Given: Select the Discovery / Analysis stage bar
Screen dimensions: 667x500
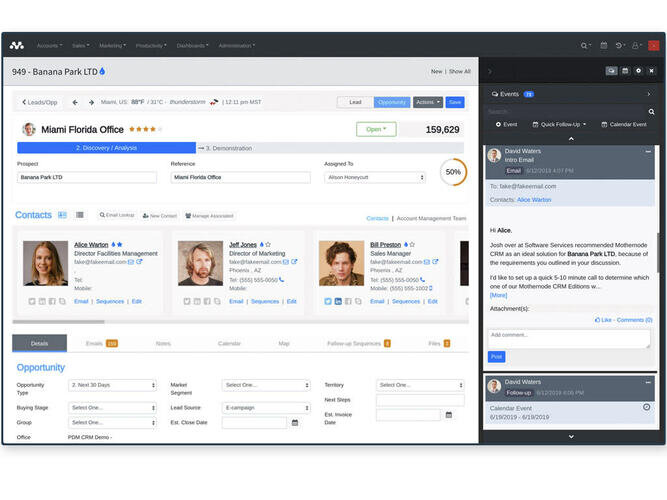Looking at the screenshot, I should 106,148.
